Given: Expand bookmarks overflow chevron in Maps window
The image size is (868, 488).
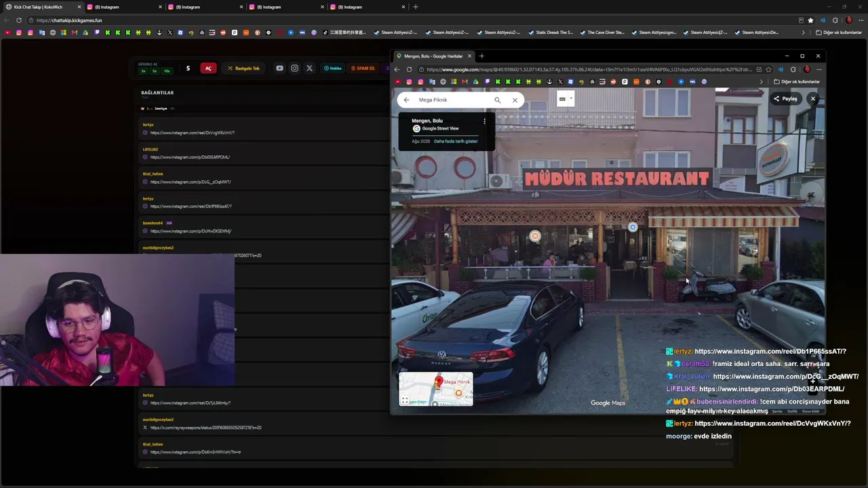Looking at the screenshot, I should tap(761, 82).
